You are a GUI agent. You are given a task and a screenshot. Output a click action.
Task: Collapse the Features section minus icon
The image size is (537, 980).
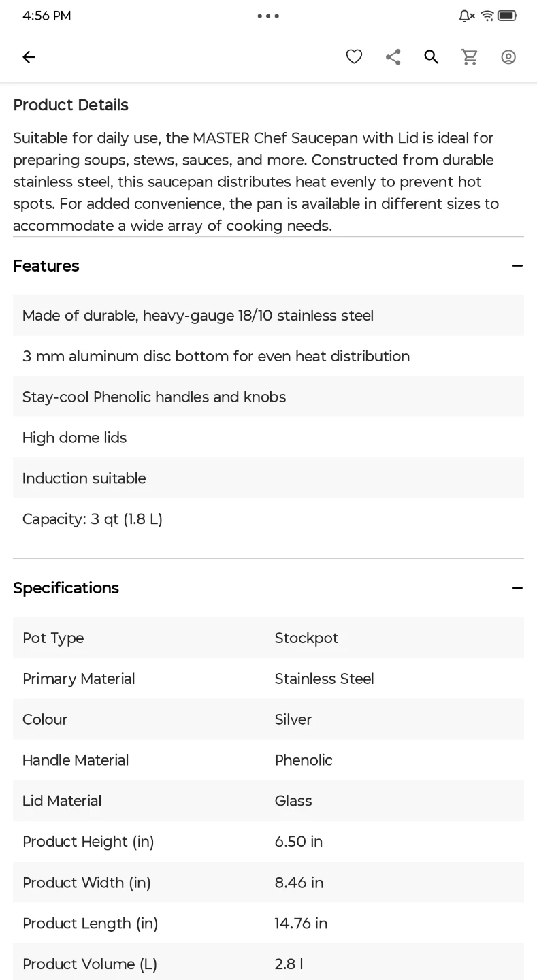[x=518, y=266]
